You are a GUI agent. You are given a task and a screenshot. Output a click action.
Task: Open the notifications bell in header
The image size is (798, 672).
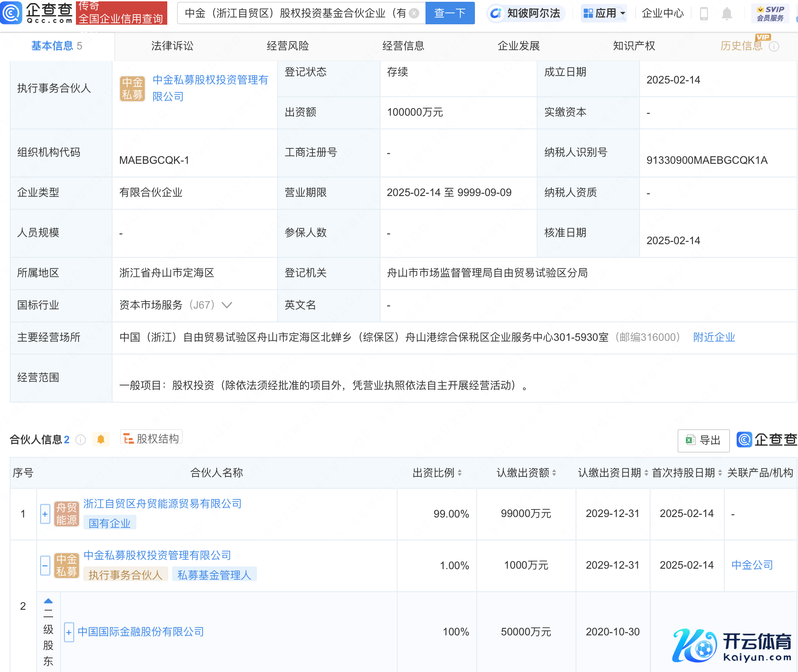click(726, 14)
